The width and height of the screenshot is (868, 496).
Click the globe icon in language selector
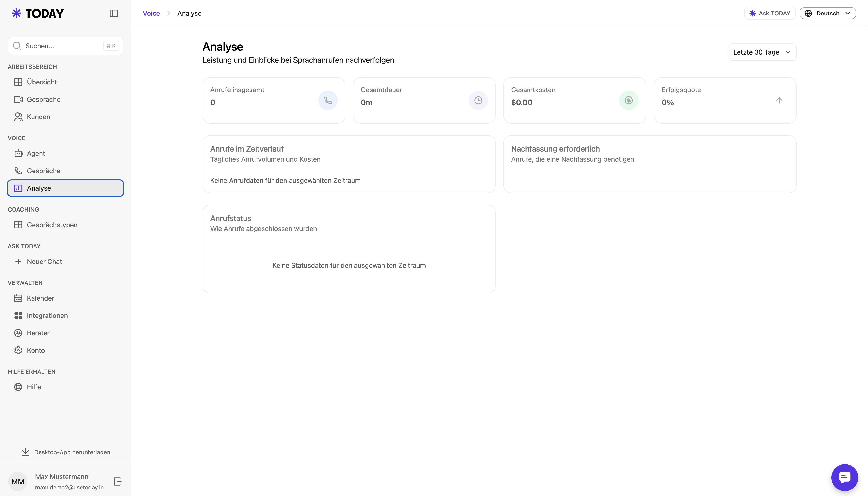pyautogui.click(x=808, y=13)
